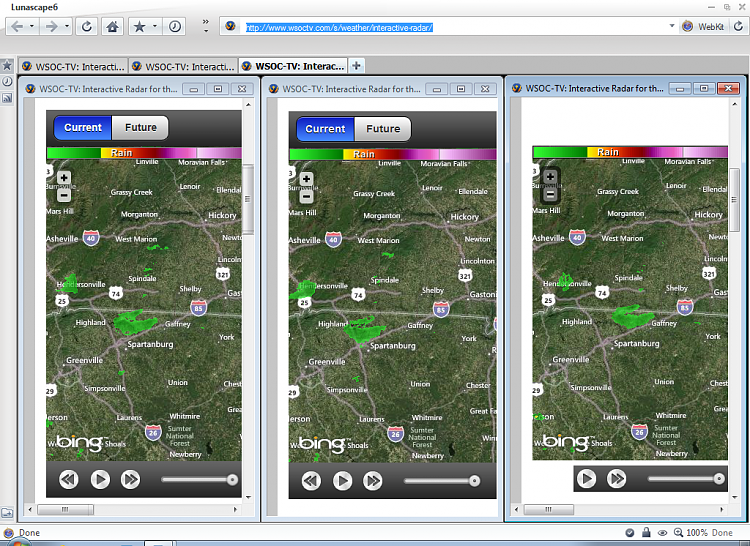This screenshot has height=546, width=750.
Task: Rewind radar animation in left window
Action: pyautogui.click(x=69, y=479)
